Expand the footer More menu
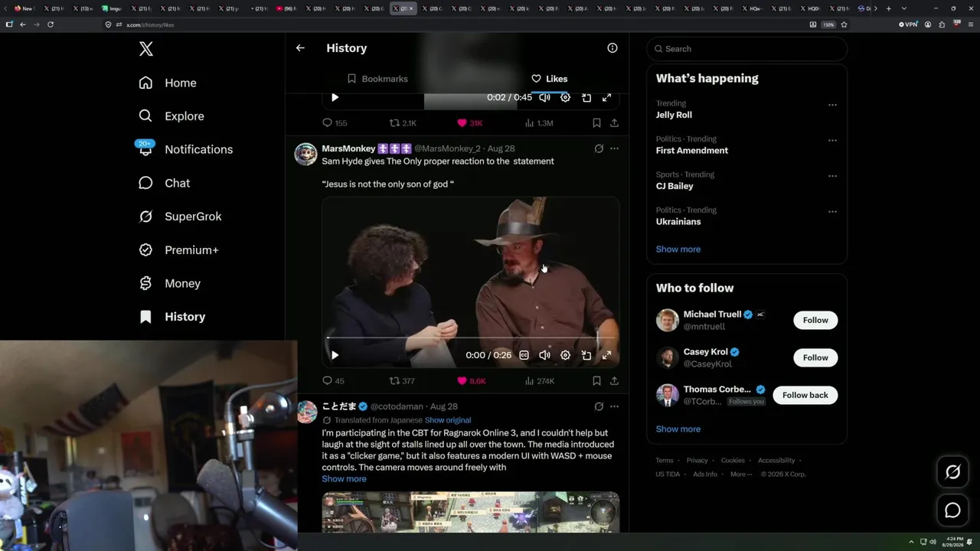980x551 pixels. pyautogui.click(x=740, y=474)
